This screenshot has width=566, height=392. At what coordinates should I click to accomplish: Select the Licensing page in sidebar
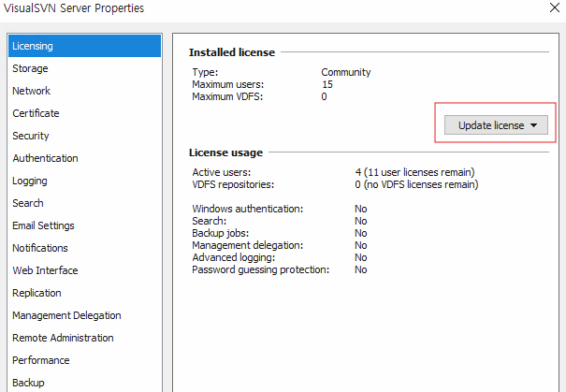click(84, 46)
